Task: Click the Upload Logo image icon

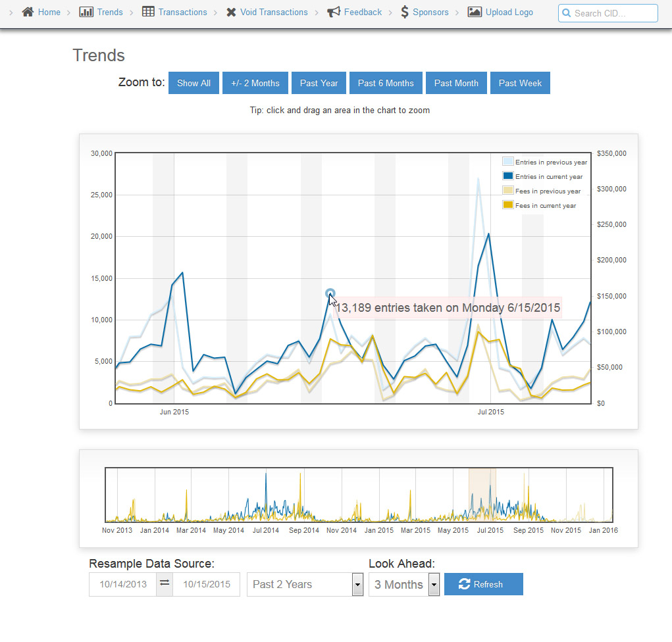Action: point(475,12)
